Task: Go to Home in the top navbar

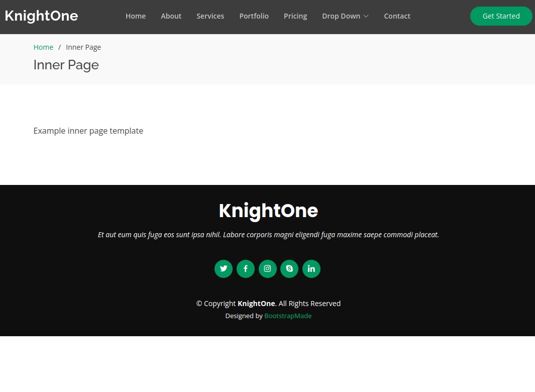Action: click(136, 16)
